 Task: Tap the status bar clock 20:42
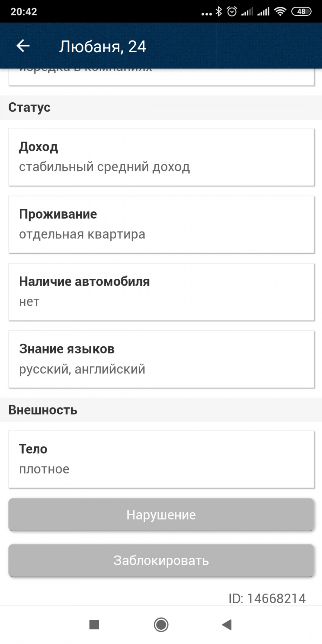pos(24,12)
